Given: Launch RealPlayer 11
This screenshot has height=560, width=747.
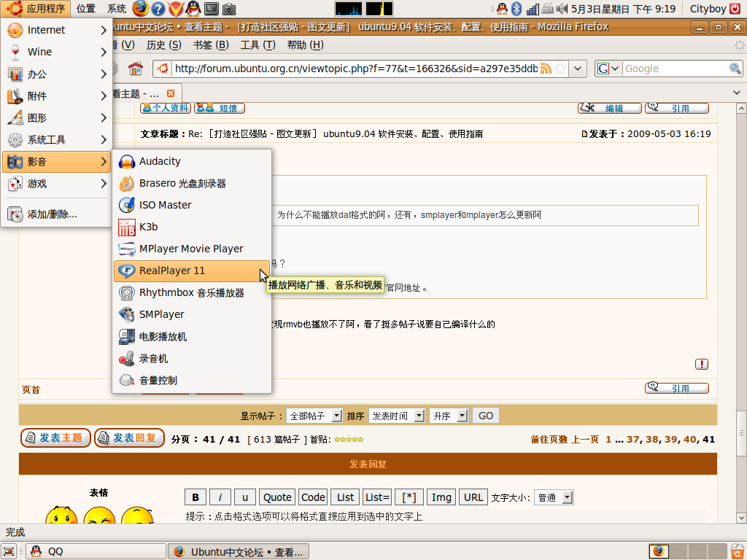Looking at the screenshot, I should pyautogui.click(x=192, y=271).
